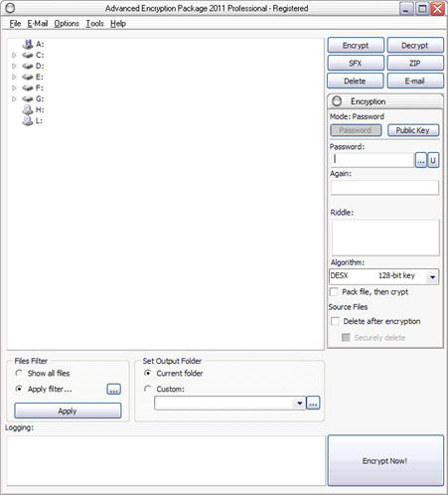Click the Encryption panel header icon

pyautogui.click(x=337, y=101)
